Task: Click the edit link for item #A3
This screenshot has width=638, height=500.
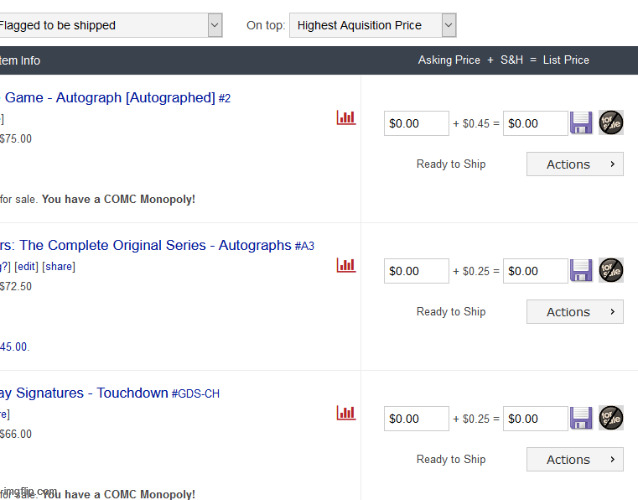Action: pyautogui.click(x=26, y=266)
